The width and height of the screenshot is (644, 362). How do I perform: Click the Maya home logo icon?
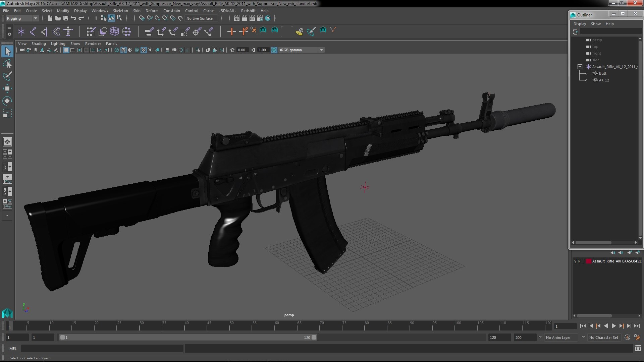tap(7, 313)
